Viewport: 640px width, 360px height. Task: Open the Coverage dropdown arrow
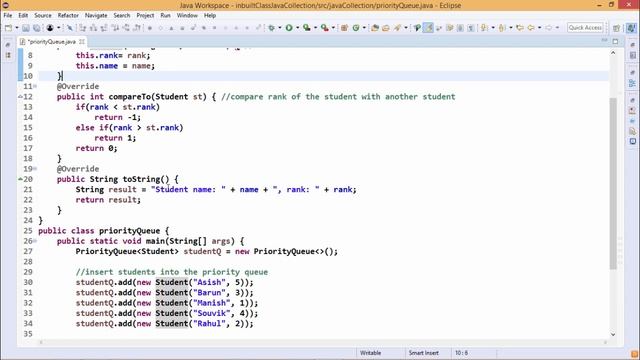pyautogui.click(x=316, y=28)
